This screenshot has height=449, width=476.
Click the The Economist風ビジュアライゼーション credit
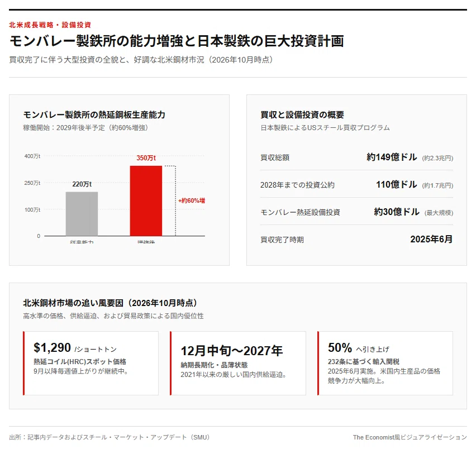[410, 437]
